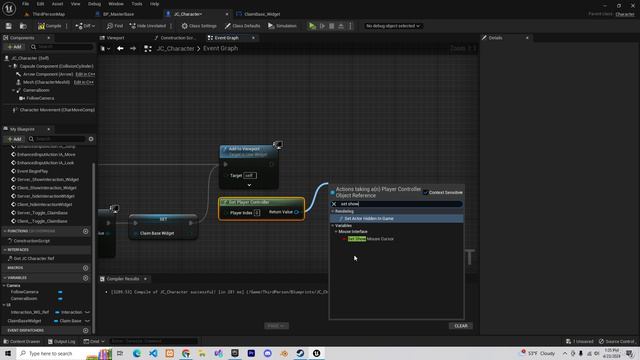Collapse the Camera variable category
The image size is (640, 360).
pos(4,286)
